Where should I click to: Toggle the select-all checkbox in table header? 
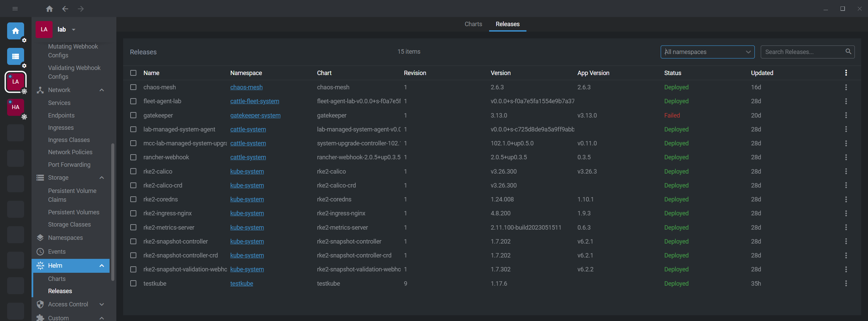[133, 73]
